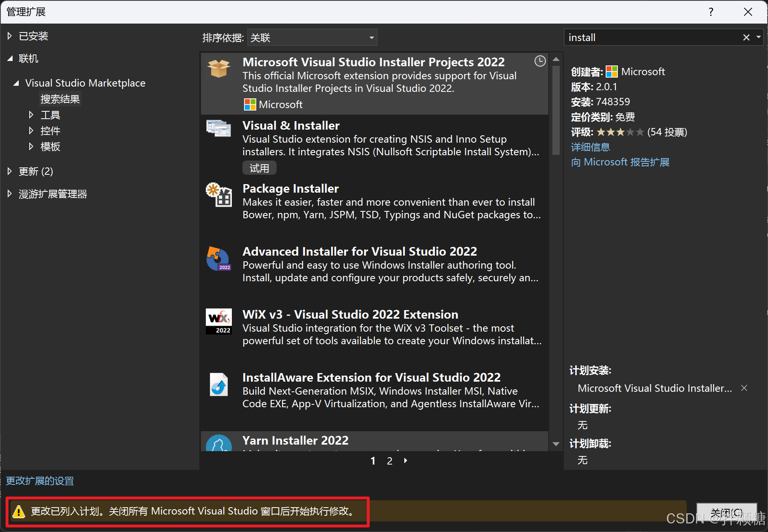768x532 pixels.
Task: Click the Package Installer extension icon
Action: point(218,195)
